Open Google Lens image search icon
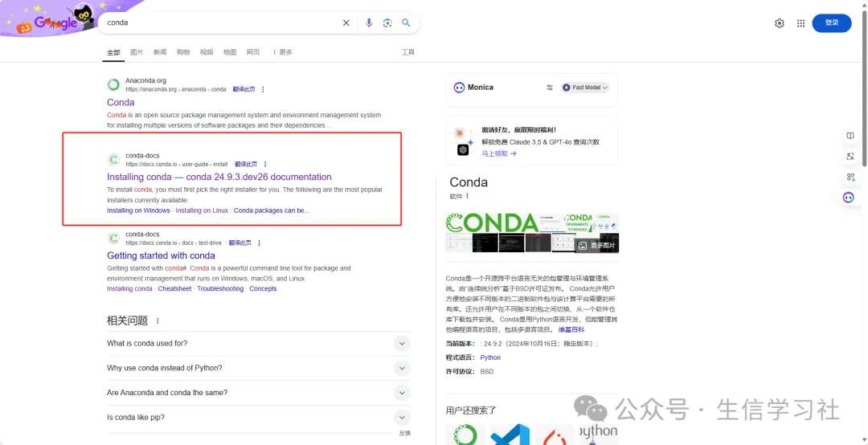Image resolution: width=868 pixels, height=445 pixels. [387, 22]
